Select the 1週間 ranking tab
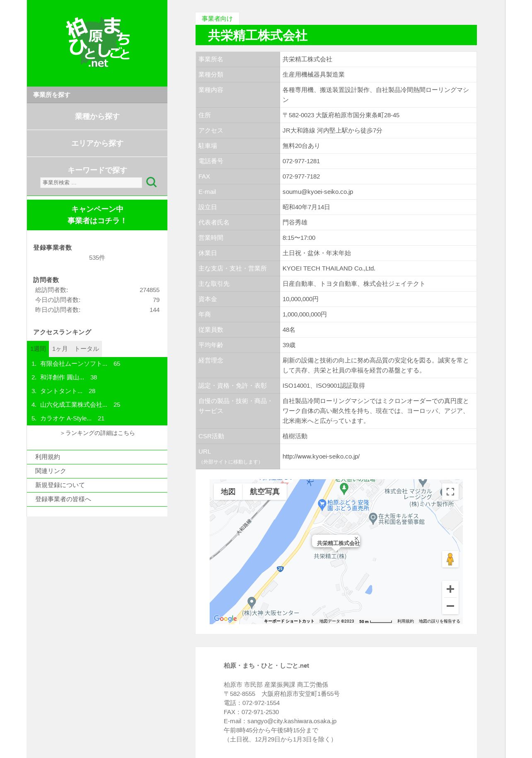The height and width of the screenshot is (758, 532). tap(38, 349)
